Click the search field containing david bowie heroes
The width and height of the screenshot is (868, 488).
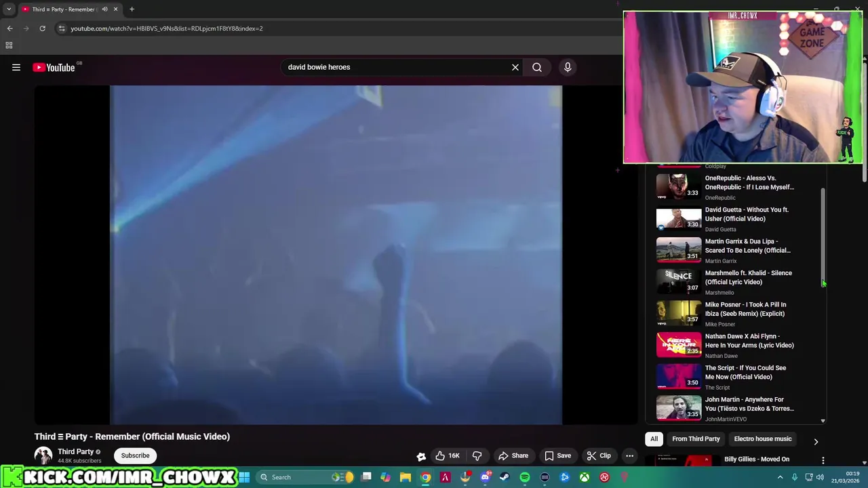(397, 67)
